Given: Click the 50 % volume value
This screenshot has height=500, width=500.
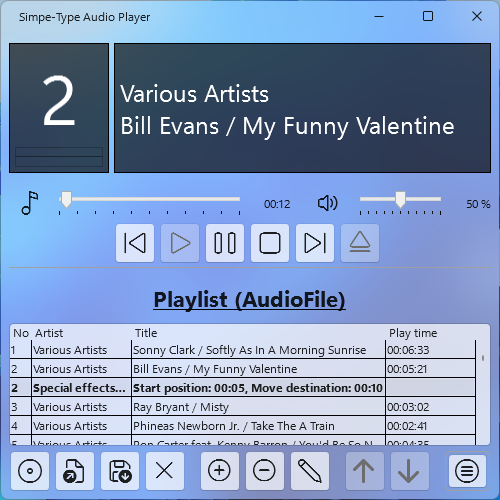Looking at the screenshot, I should [478, 204].
